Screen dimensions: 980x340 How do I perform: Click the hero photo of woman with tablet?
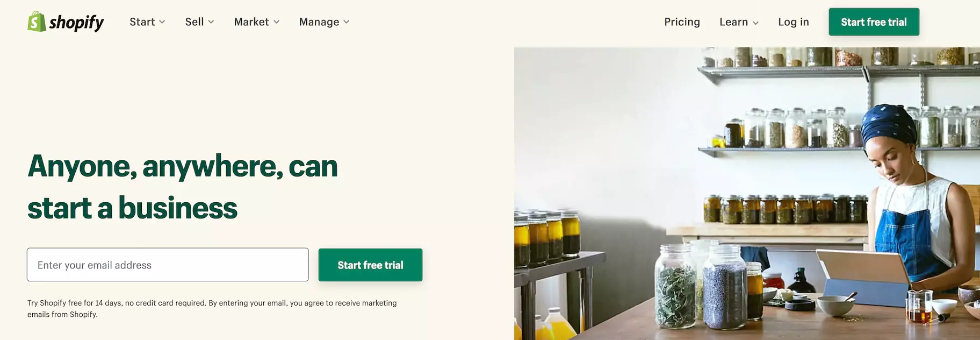point(747,194)
